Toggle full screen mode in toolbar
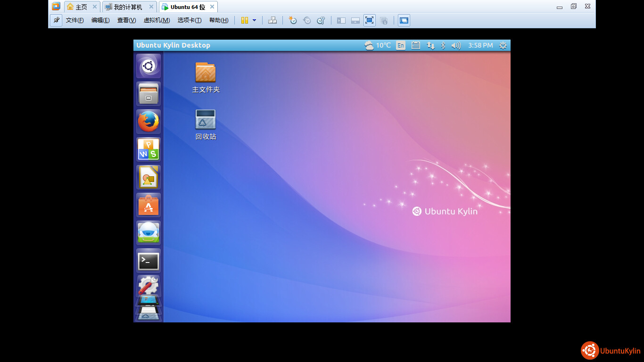 point(369,20)
